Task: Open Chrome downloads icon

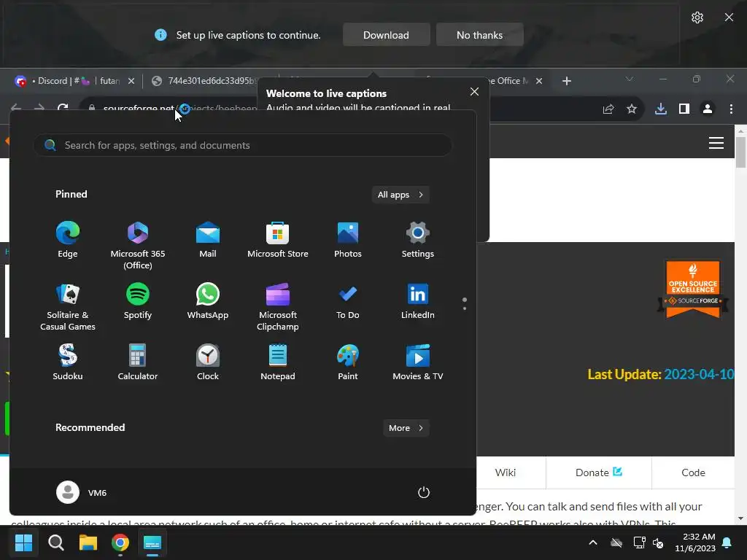Action: (x=660, y=109)
